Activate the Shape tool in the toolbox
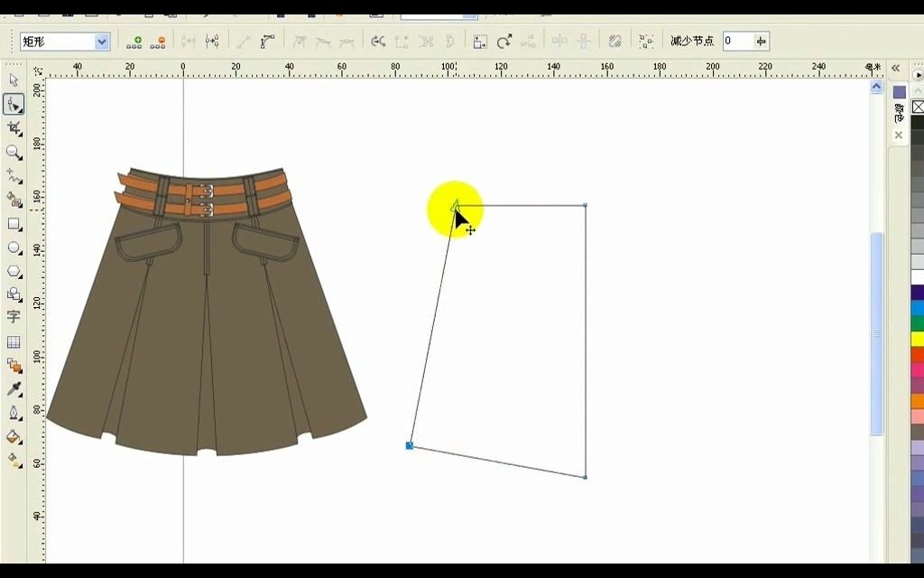 (13, 104)
